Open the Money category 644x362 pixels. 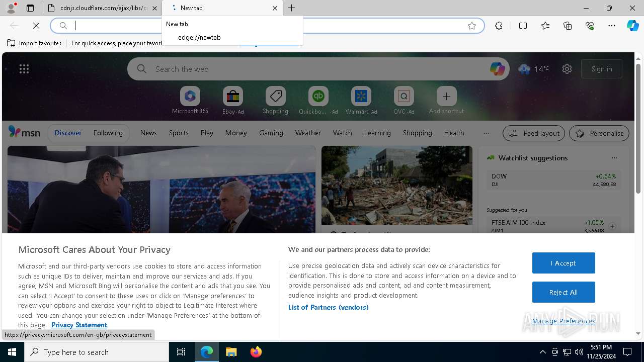tap(236, 133)
